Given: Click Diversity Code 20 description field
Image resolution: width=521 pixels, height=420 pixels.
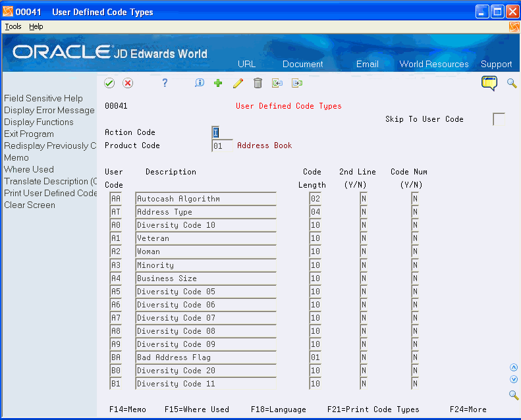Looking at the screenshot, I should [206, 371].
